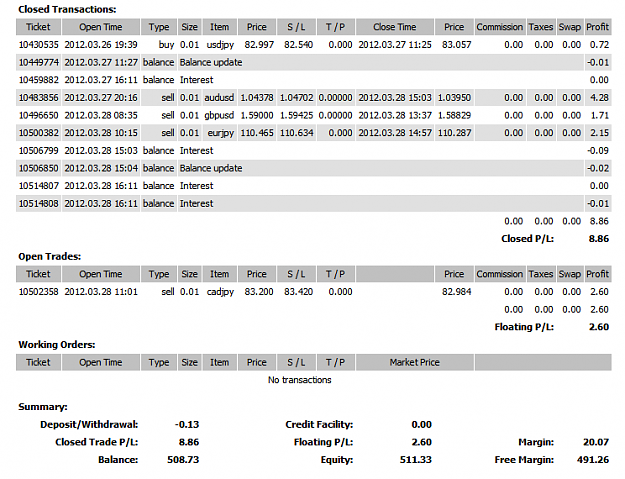Click the Closed P/L label

[527, 239]
